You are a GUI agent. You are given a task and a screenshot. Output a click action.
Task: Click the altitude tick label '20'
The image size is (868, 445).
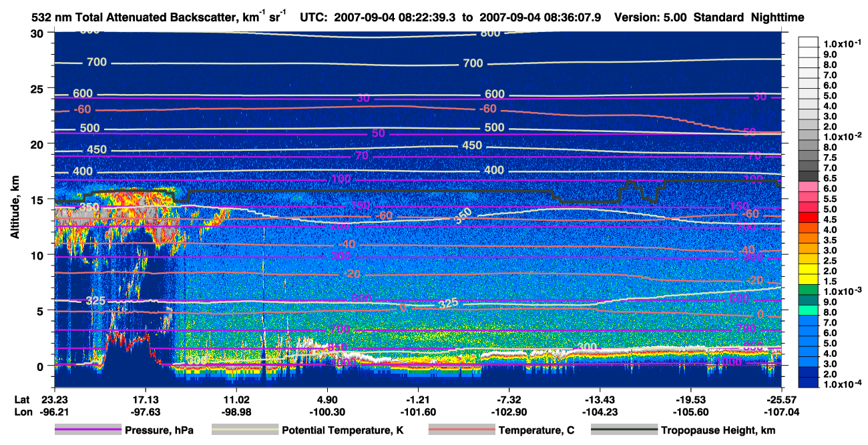tap(38, 144)
